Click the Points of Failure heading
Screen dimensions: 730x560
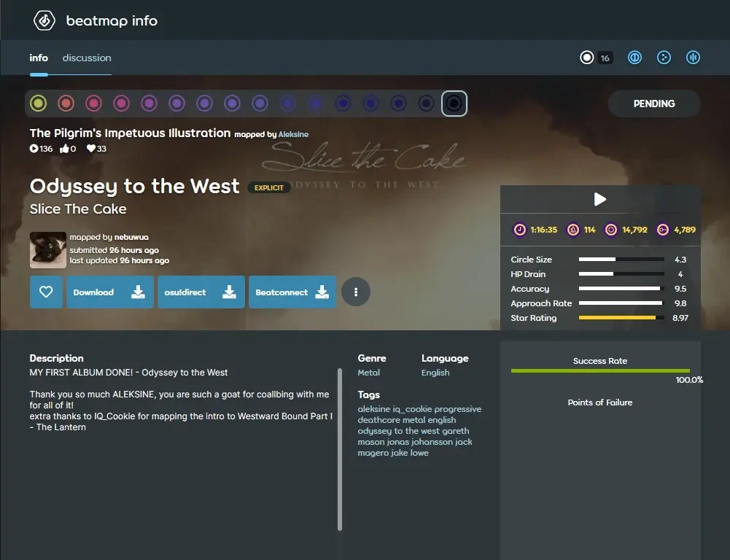[x=600, y=402]
